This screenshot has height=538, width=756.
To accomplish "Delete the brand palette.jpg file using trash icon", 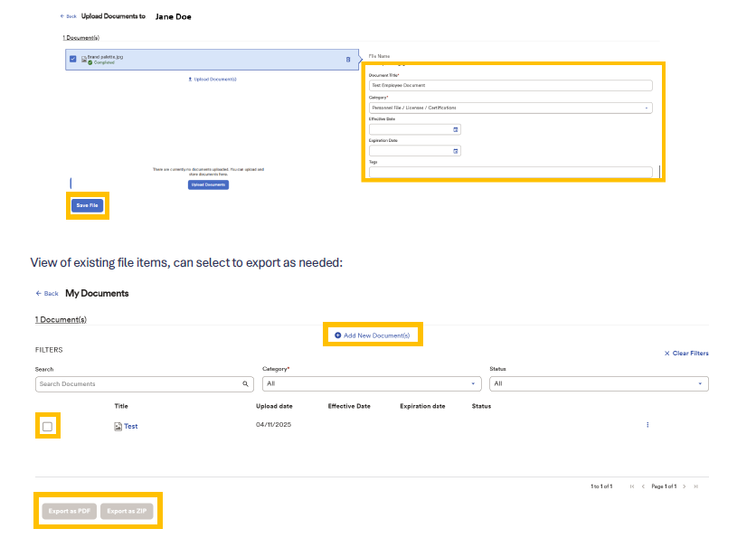I will 348,60.
